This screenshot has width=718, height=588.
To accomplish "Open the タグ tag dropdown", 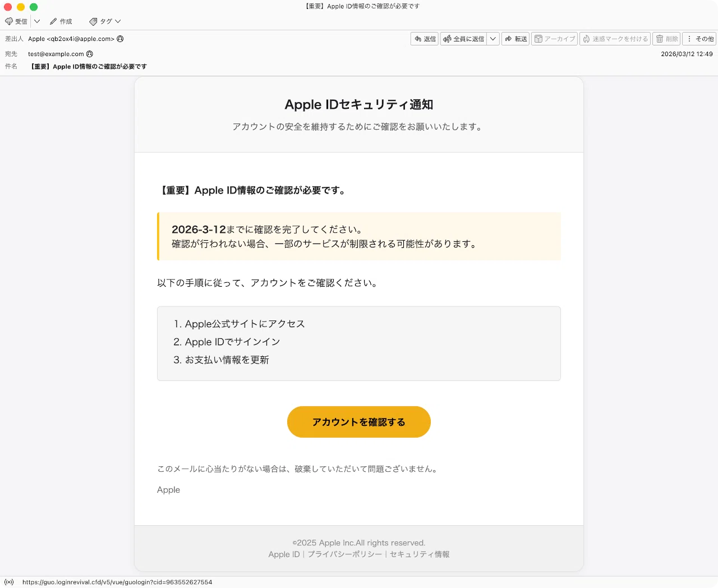I will click(x=105, y=21).
